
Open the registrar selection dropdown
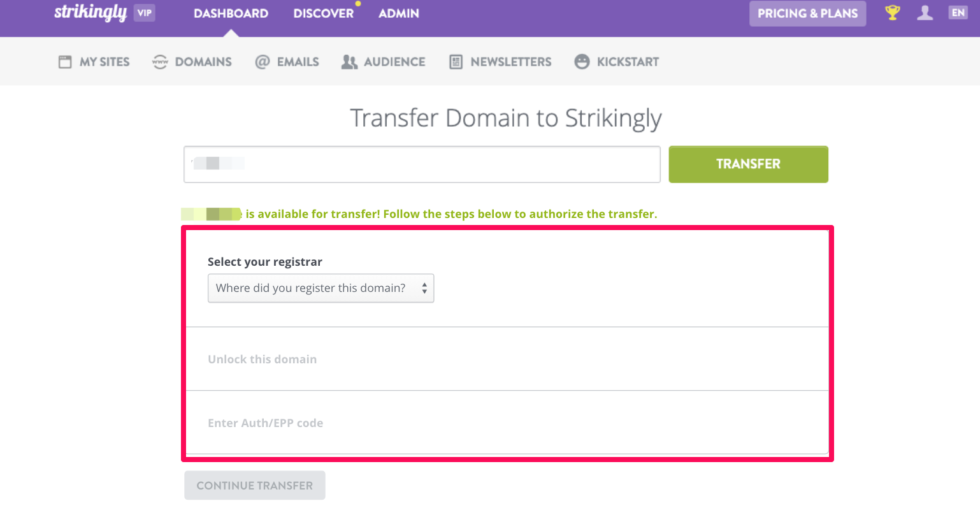pyautogui.click(x=321, y=288)
